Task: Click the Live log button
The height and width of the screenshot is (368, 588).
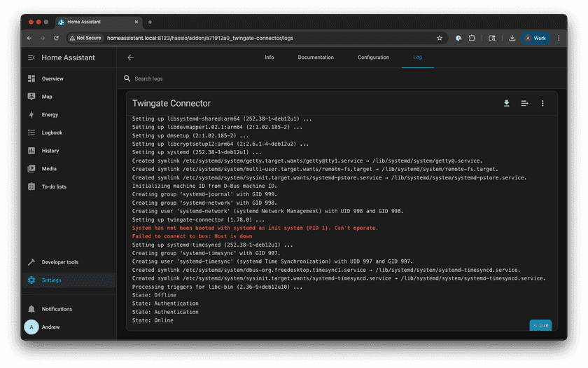Action: [x=540, y=325]
